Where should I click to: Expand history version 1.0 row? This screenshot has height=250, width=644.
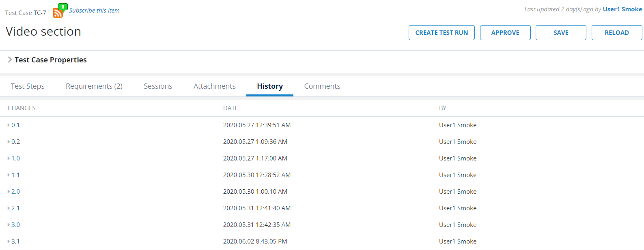point(9,158)
